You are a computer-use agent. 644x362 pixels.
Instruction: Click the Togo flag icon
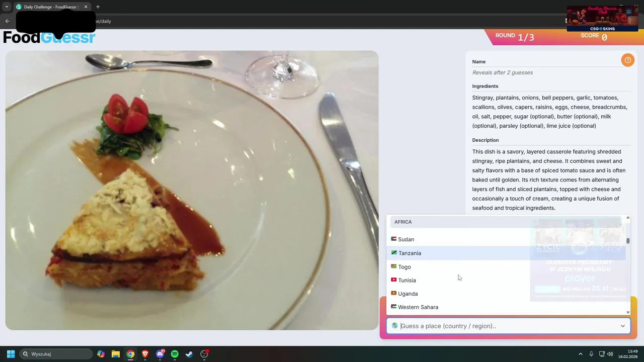click(x=394, y=266)
